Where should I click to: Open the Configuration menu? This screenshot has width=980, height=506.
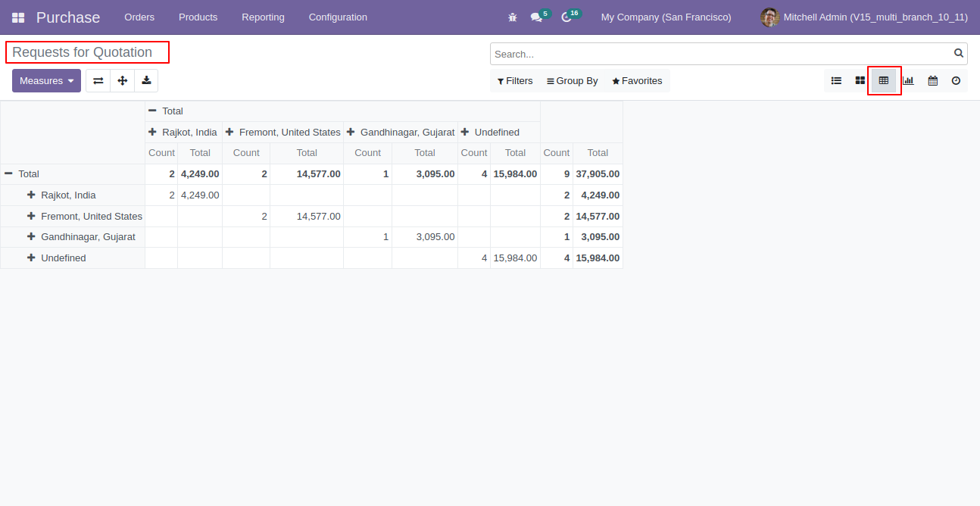click(338, 17)
